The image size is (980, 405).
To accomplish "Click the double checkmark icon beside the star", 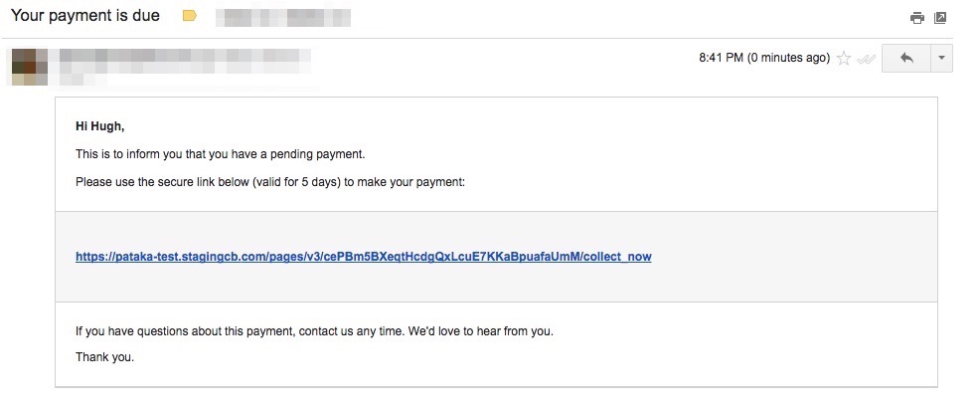I will coord(867,59).
